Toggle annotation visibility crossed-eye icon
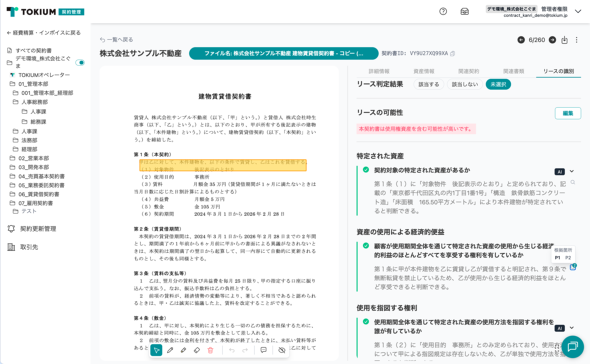The image size is (590, 364). click(x=281, y=350)
